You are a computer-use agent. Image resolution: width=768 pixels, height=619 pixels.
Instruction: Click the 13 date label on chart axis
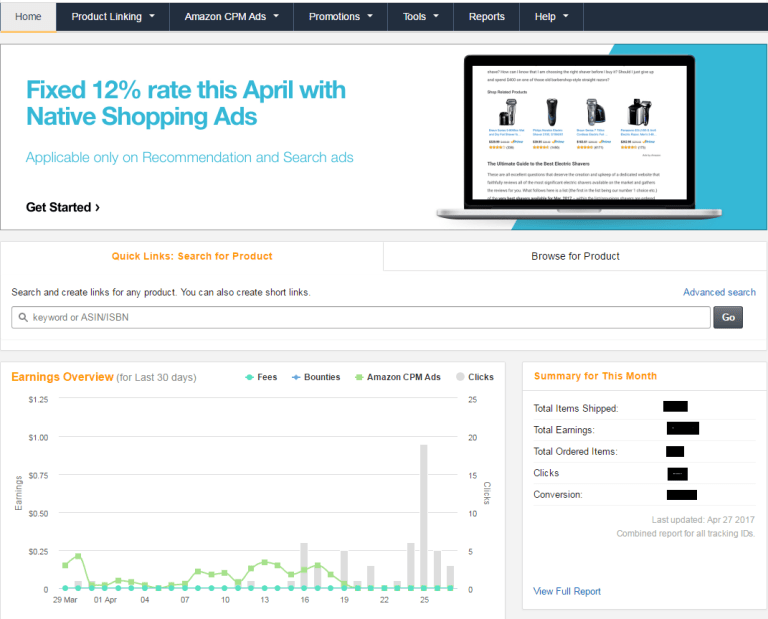pos(264,600)
